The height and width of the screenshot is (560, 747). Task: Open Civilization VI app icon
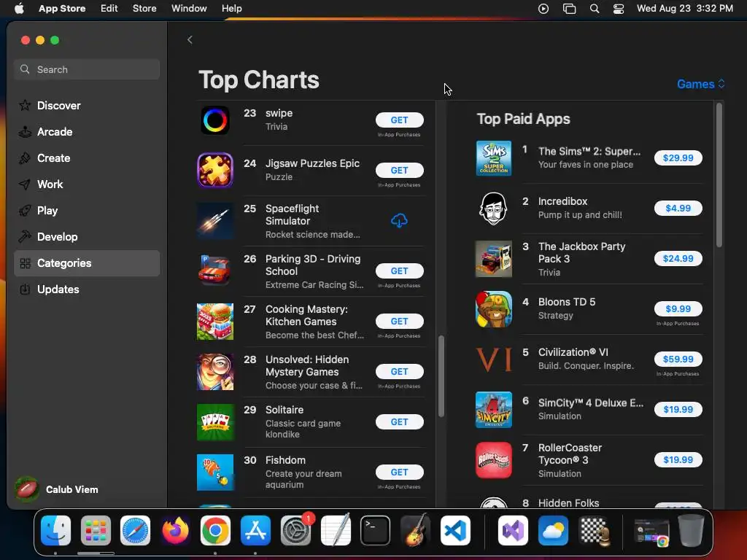tap(494, 359)
